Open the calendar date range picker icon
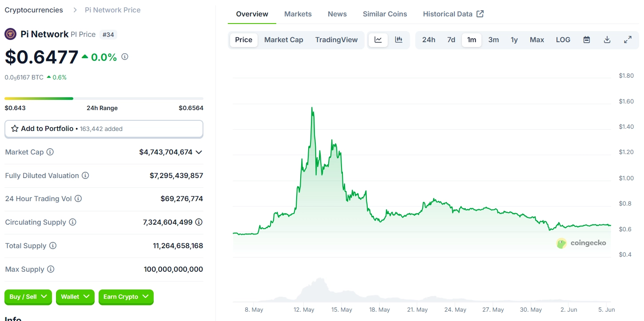Screen dimensions: 644x321 (587, 40)
